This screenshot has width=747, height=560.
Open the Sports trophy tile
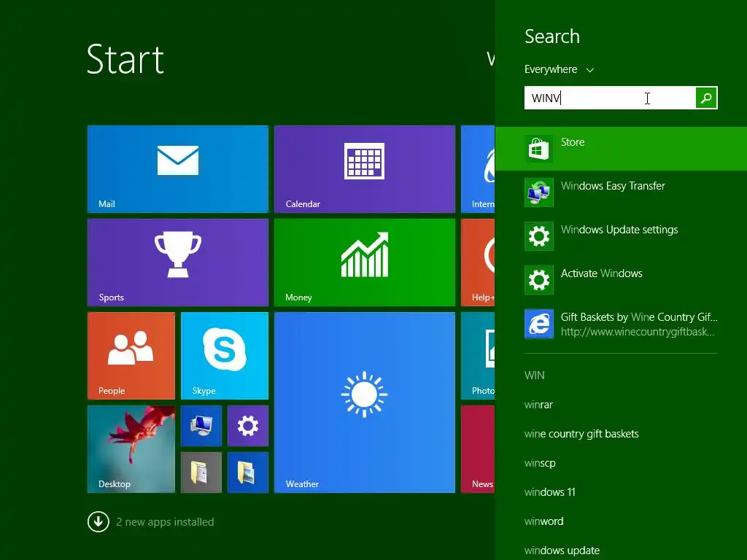pos(178,262)
